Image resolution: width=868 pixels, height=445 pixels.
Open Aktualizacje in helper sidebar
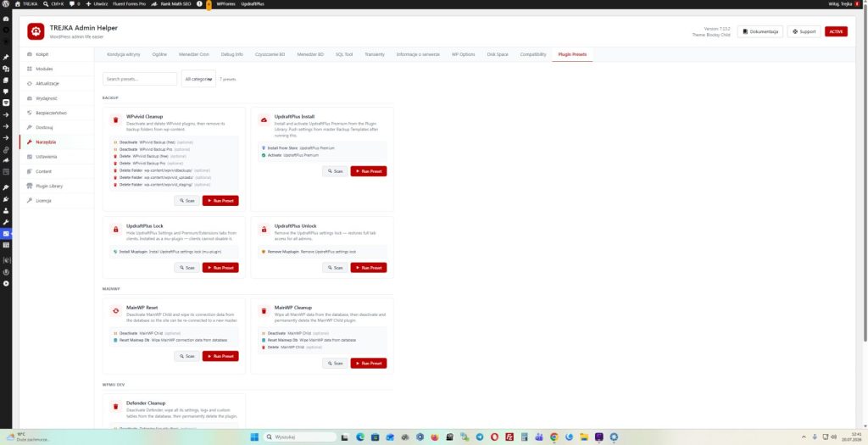57,84
